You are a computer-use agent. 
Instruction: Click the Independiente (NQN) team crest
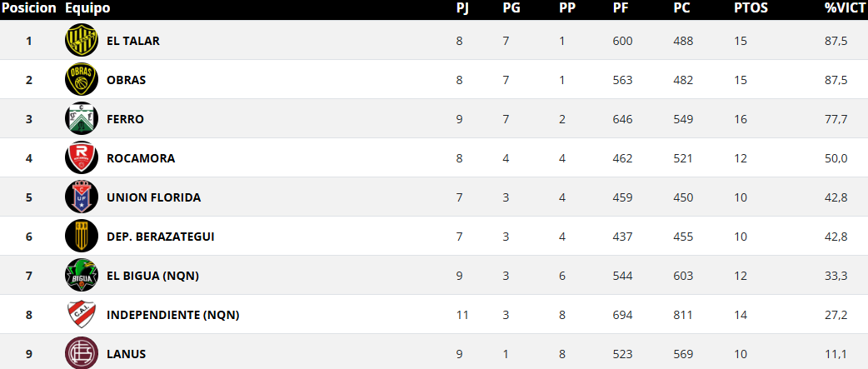(x=81, y=315)
